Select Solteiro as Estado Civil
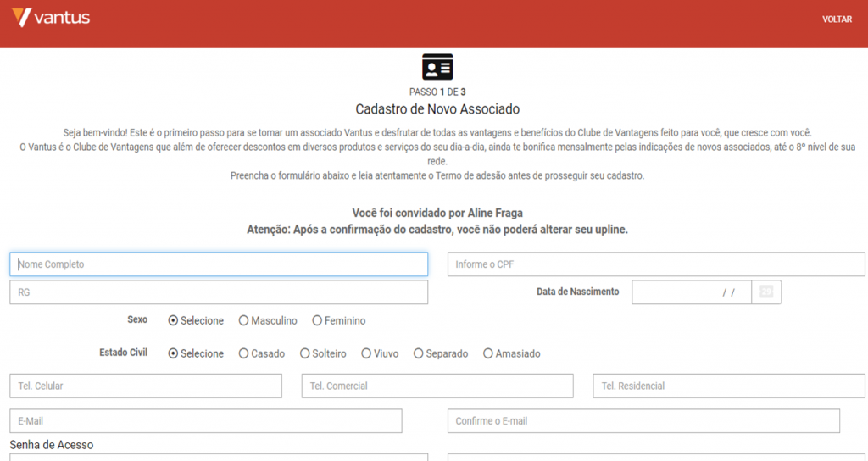Image resolution: width=868 pixels, height=461 pixels. (305, 353)
